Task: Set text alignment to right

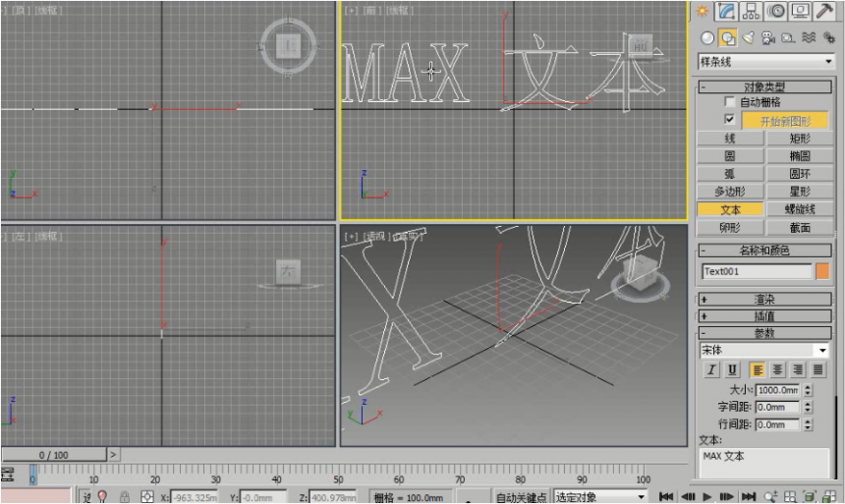Action: 798,369
